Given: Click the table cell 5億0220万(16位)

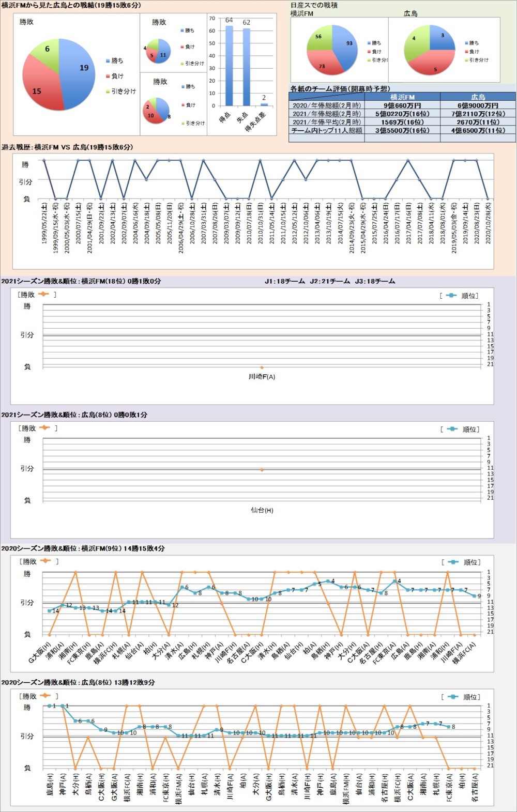Looking at the screenshot, I should point(402,114).
